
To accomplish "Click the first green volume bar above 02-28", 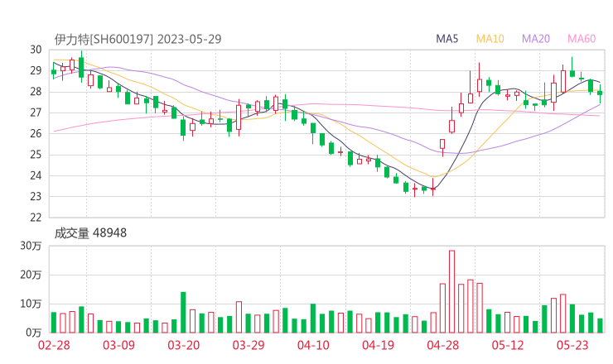I will coord(54,323).
